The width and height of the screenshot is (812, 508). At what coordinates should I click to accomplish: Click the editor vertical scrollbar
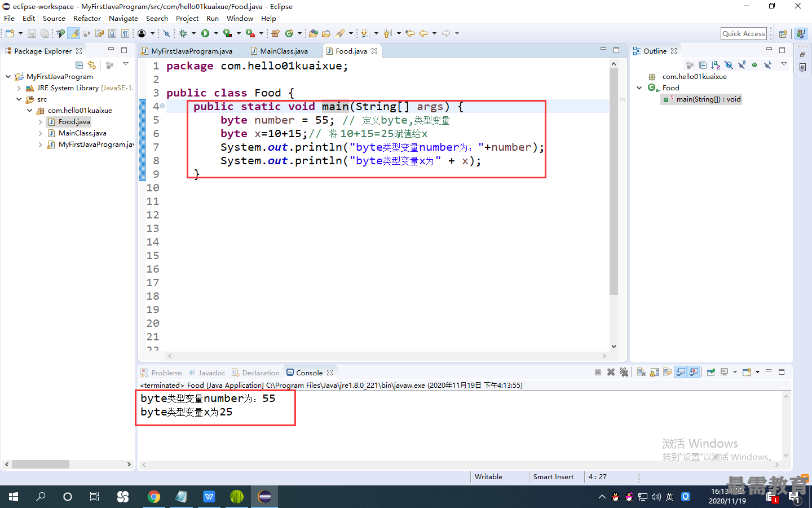pos(614,181)
